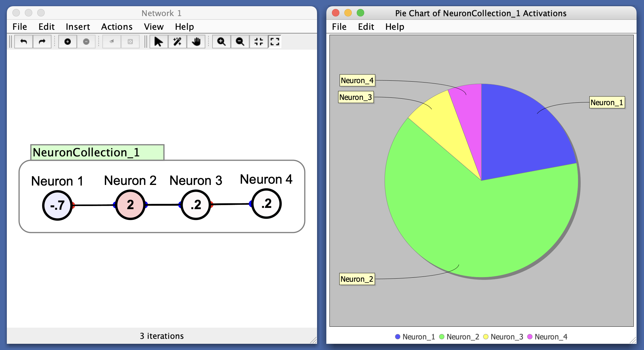Click the zoom in magnifier
Image resolution: width=644 pixels, height=350 pixels.
point(221,41)
